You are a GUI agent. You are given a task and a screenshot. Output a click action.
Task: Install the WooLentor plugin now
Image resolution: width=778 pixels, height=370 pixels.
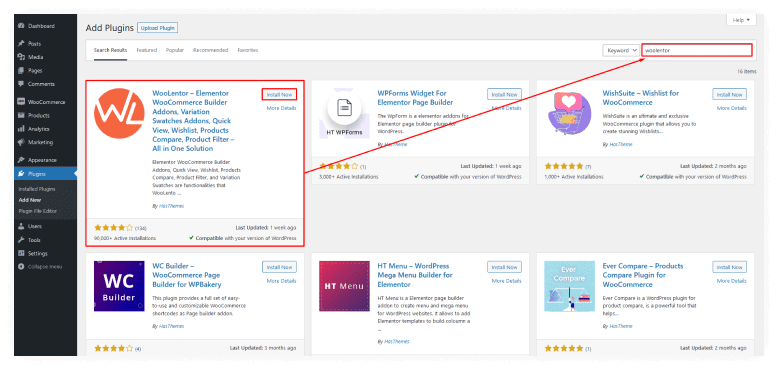tap(279, 94)
